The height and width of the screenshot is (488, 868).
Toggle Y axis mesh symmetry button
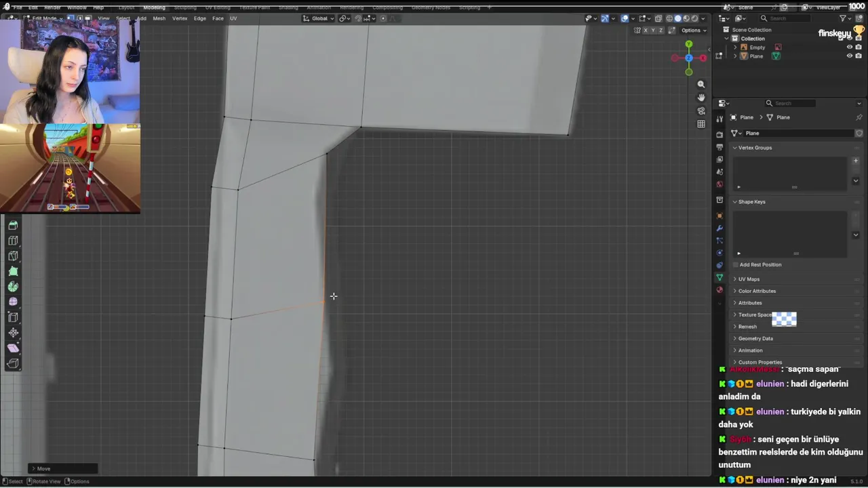[654, 30]
